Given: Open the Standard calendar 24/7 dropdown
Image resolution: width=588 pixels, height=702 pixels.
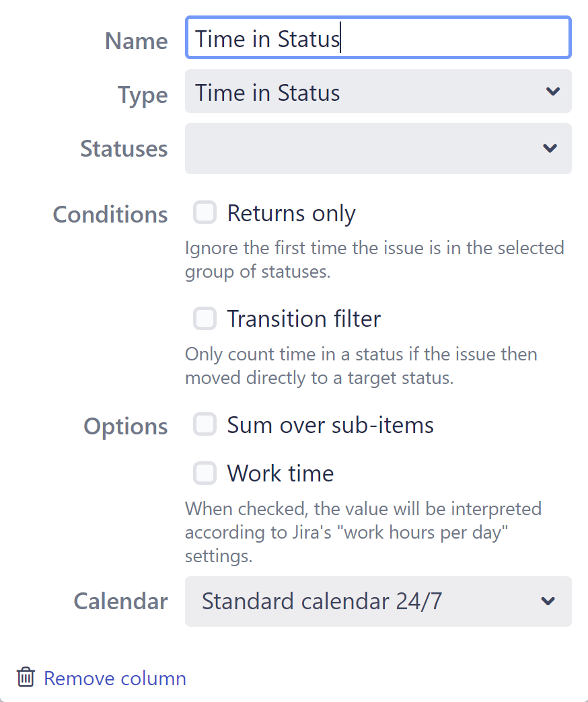Looking at the screenshot, I should coord(377,602).
